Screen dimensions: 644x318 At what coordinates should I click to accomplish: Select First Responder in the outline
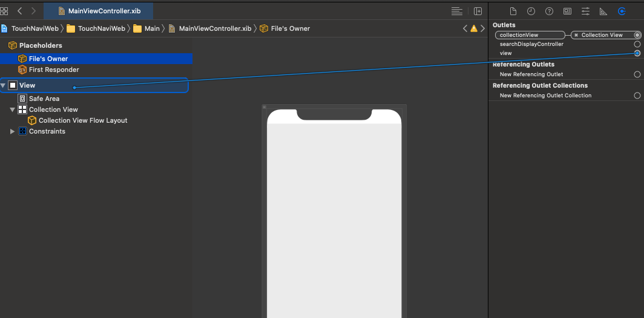pyautogui.click(x=53, y=70)
